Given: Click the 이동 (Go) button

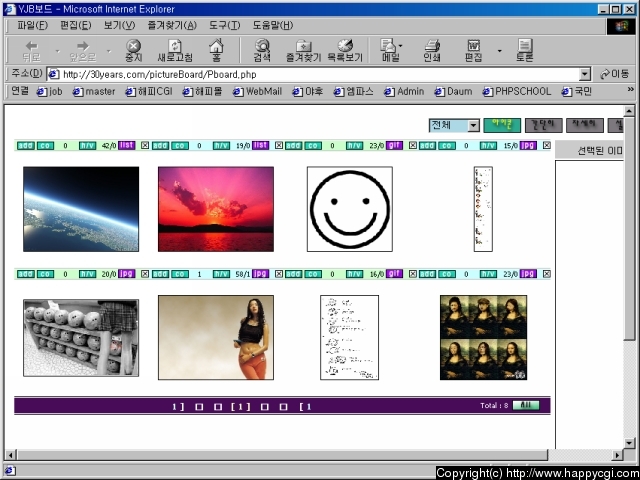Looking at the screenshot, I should pyautogui.click(x=614, y=74).
